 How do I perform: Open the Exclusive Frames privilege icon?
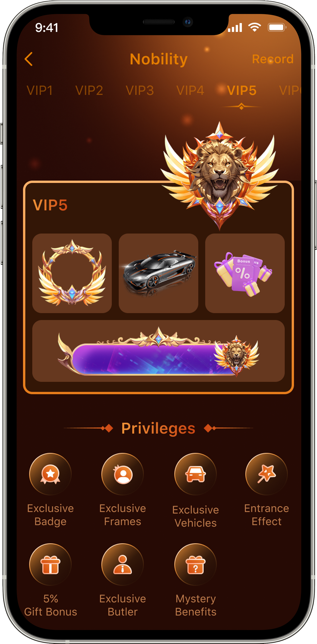pyautogui.click(x=123, y=474)
